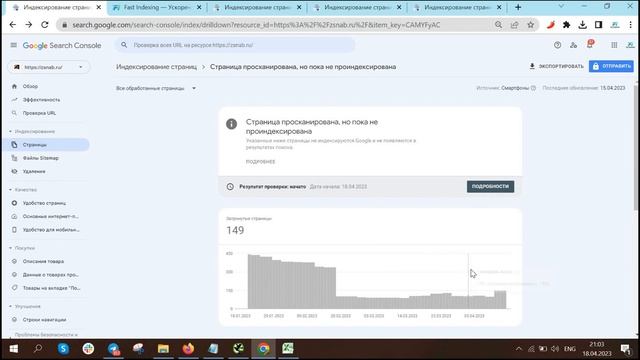Click the browser forward arrow

29,25
